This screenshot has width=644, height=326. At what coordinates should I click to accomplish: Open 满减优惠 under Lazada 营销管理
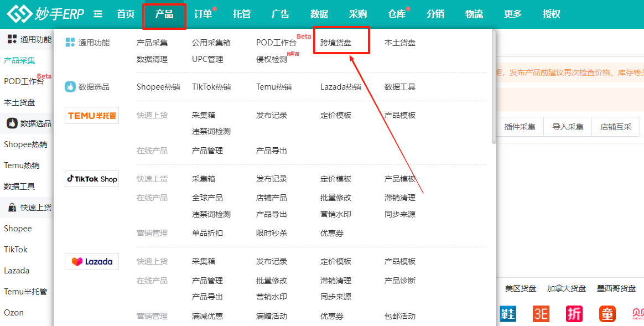point(207,316)
